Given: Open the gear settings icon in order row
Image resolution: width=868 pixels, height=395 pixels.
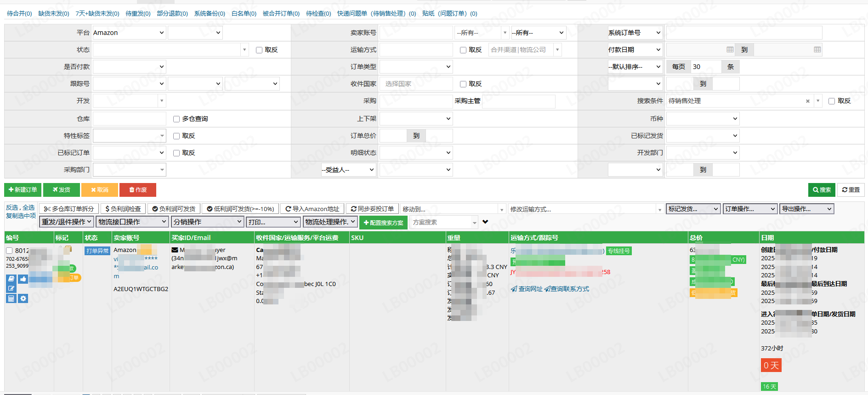Looking at the screenshot, I should click(x=23, y=298).
